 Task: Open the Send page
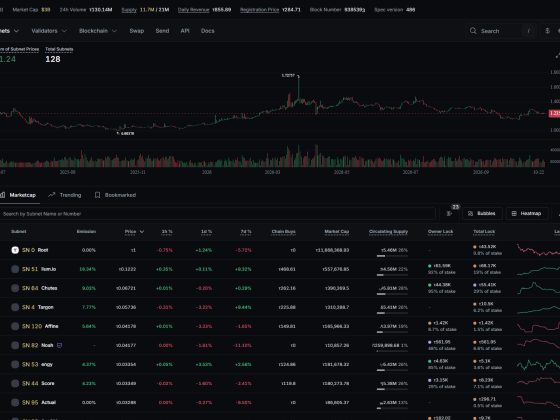(162, 31)
